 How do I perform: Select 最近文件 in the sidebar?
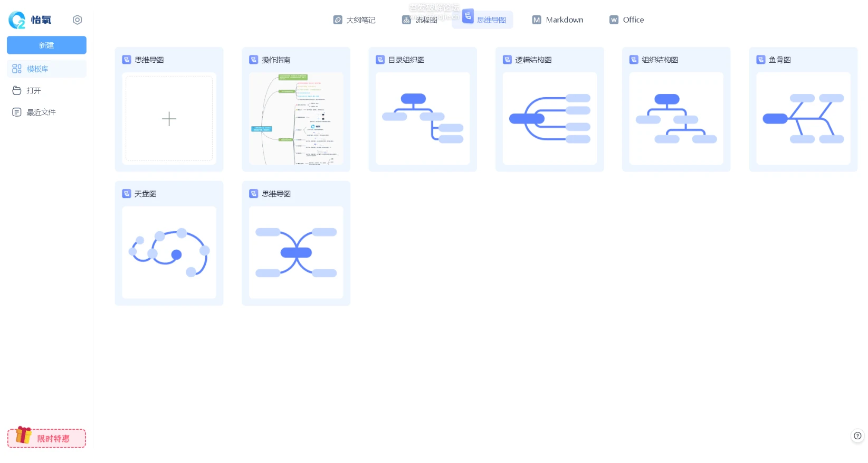coord(46,112)
